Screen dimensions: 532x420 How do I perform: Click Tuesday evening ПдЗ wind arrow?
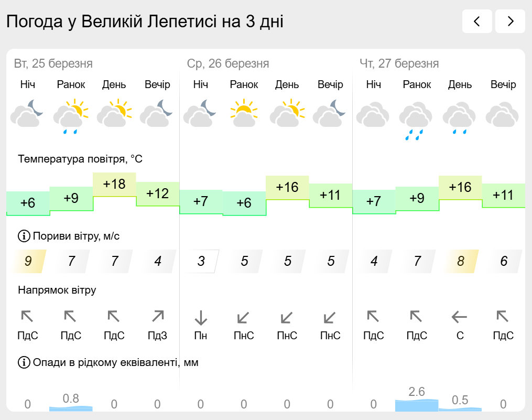[158, 316]
